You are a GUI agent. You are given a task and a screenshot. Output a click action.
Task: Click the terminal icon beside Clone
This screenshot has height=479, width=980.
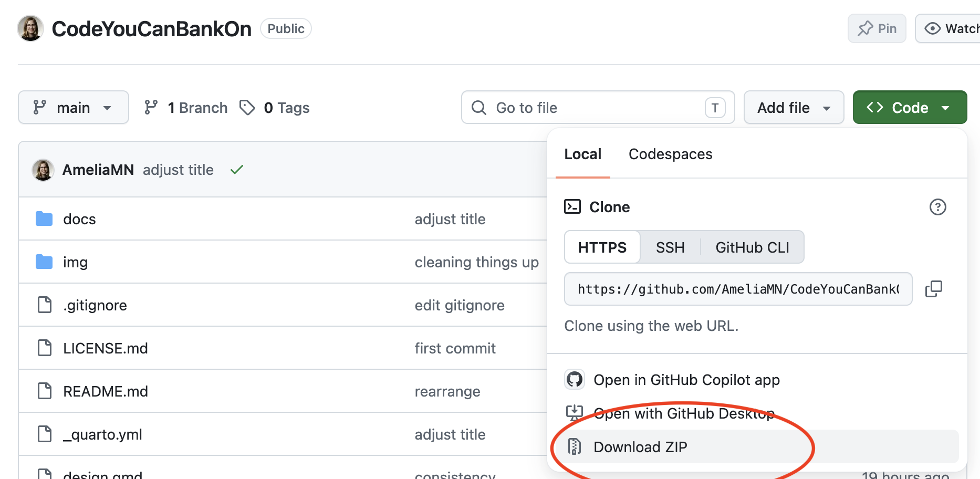click(x=572, y=206)
